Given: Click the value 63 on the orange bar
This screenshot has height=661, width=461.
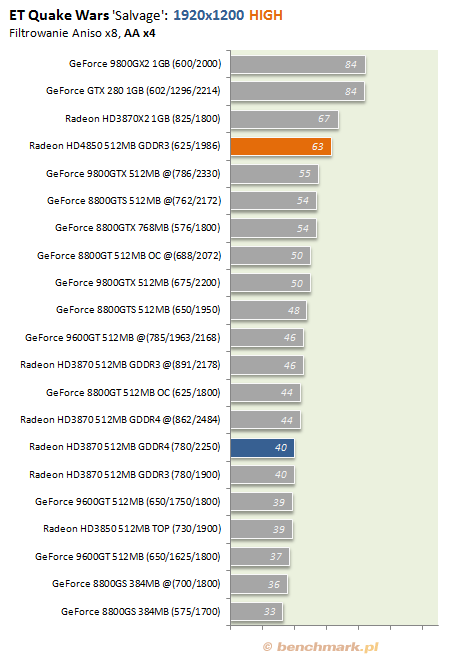Looking at the screenshot, I should 317,147.
